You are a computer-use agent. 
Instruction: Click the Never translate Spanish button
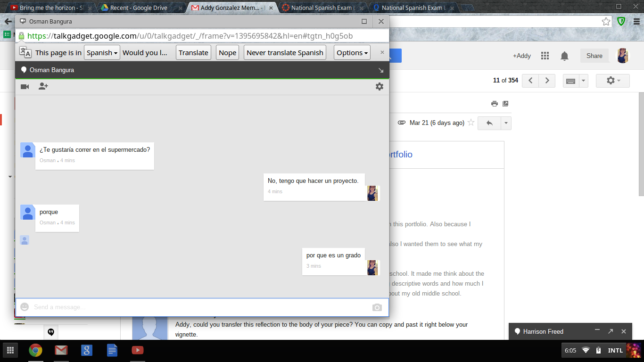click(285, 53)
